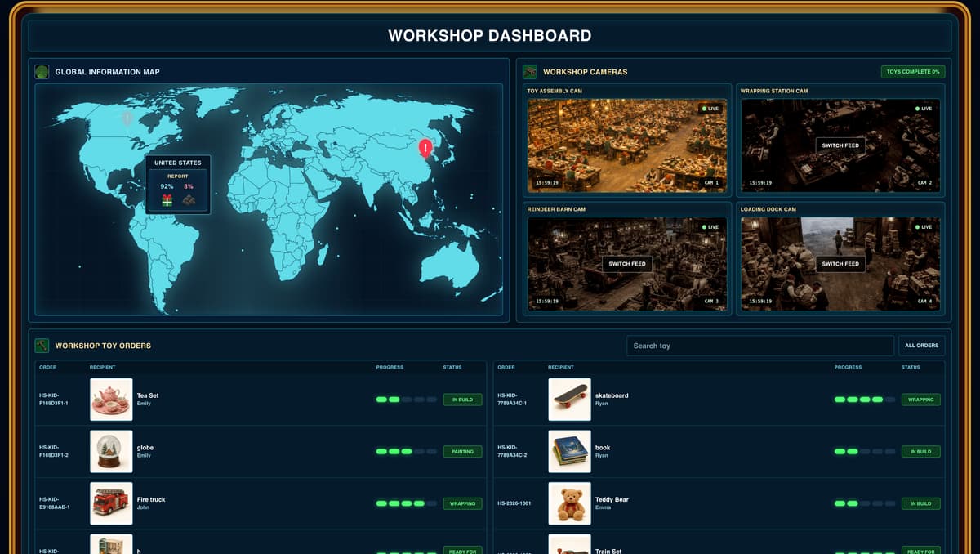
Task: Click recipient Emma under Teddy Bear
Action: 603,507
